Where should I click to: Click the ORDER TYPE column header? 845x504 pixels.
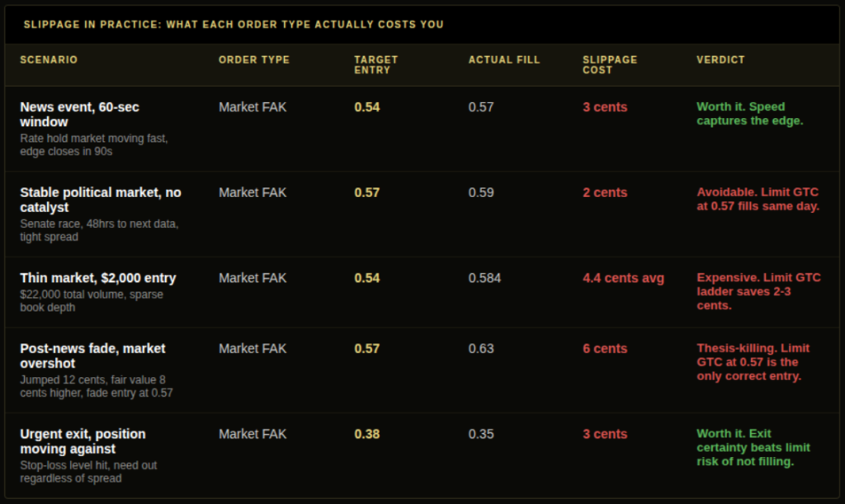pos(254,59)
